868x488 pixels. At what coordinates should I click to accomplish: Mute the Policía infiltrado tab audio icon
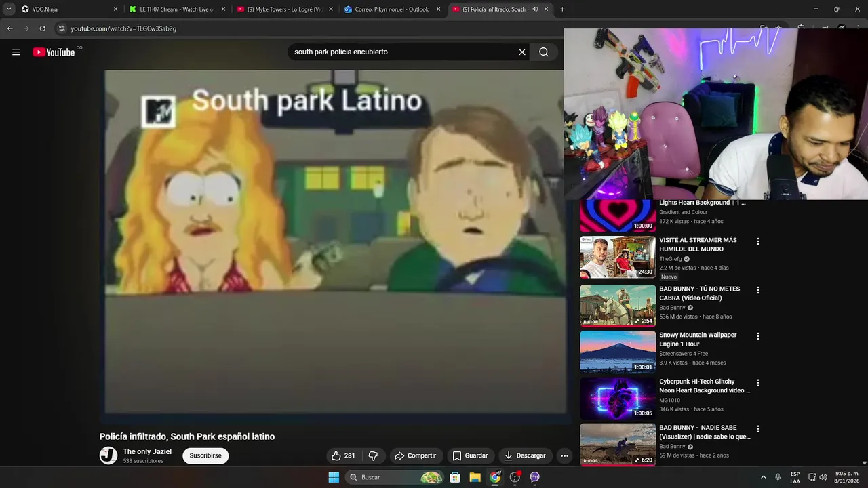pos(535,9)
